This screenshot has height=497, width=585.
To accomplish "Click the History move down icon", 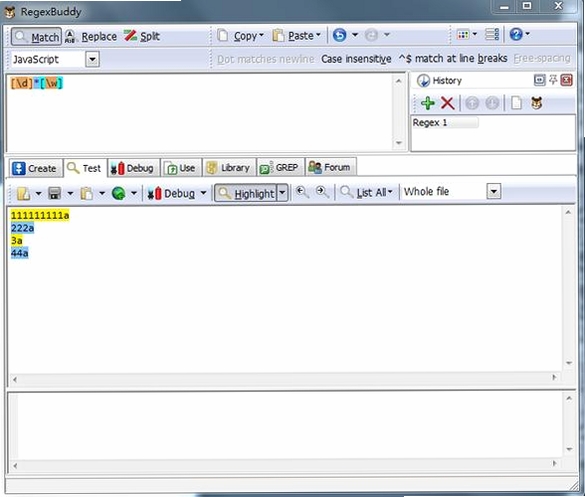I will point(492,103).
